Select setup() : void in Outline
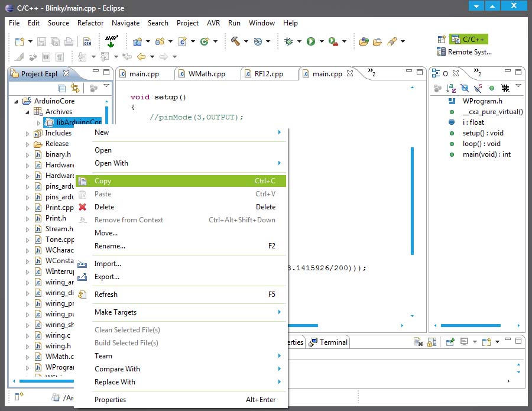 (x=483, y=134)
